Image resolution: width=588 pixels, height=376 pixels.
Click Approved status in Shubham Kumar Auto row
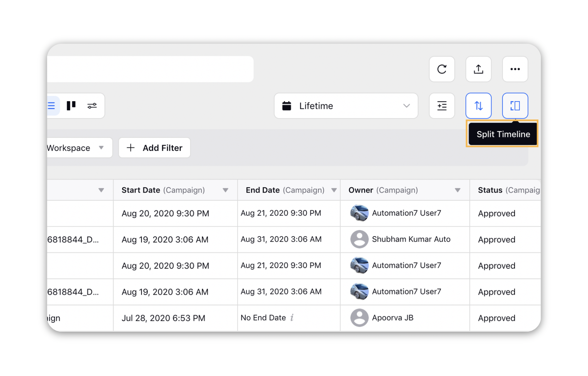click(x=496, y=240)
